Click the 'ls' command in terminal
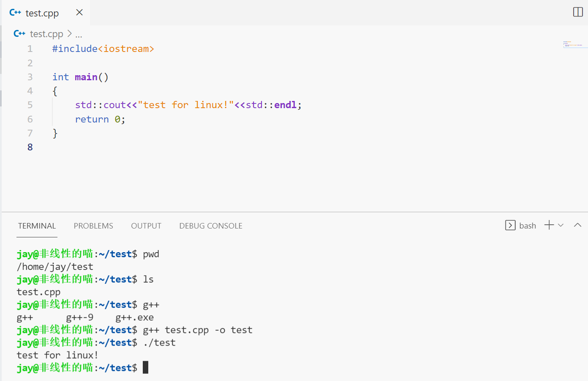 [x=148, y=279]
